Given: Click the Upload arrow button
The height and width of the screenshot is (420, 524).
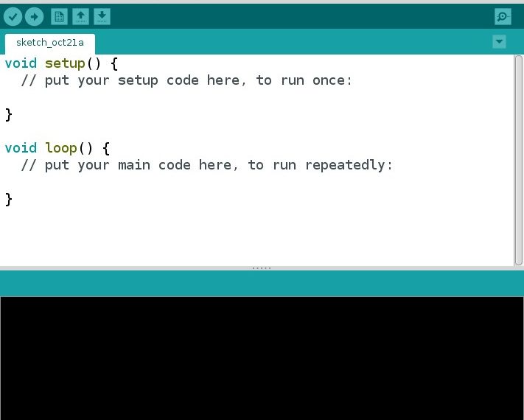Looking at the screenshot, I should [x=34, y=16].
